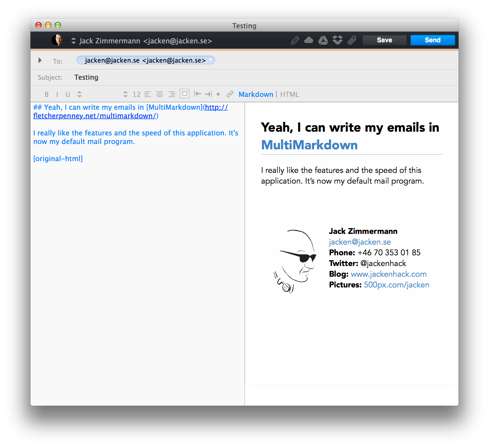Attach file from Dropbox icon
The height and width of the screenshot is (448, 489).
click(338, 40)
